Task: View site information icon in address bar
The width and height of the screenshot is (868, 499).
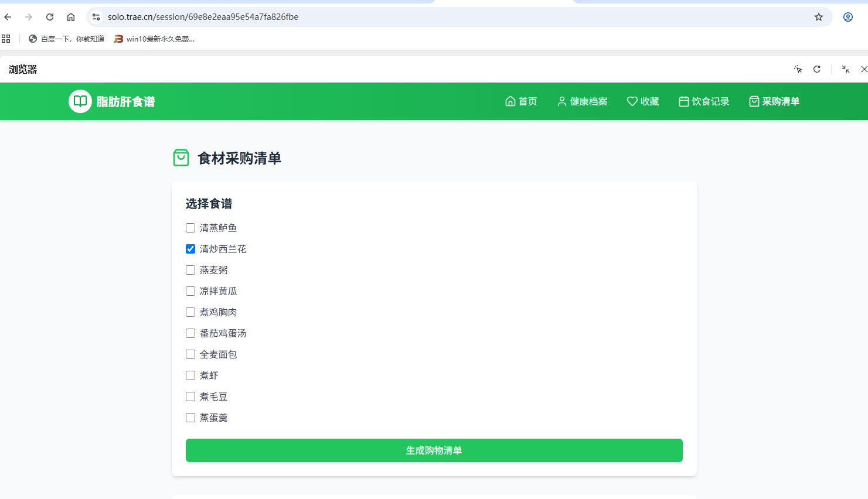Action: click(x=96, y=17)
